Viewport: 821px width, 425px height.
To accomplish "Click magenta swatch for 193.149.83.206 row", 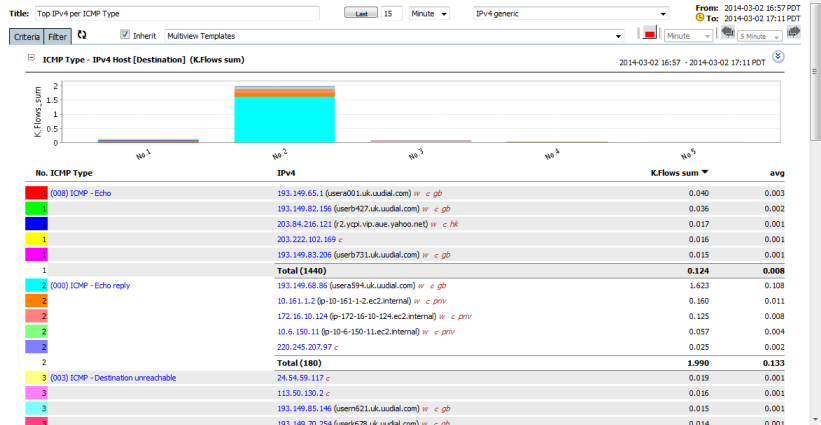I will (37, 254).
